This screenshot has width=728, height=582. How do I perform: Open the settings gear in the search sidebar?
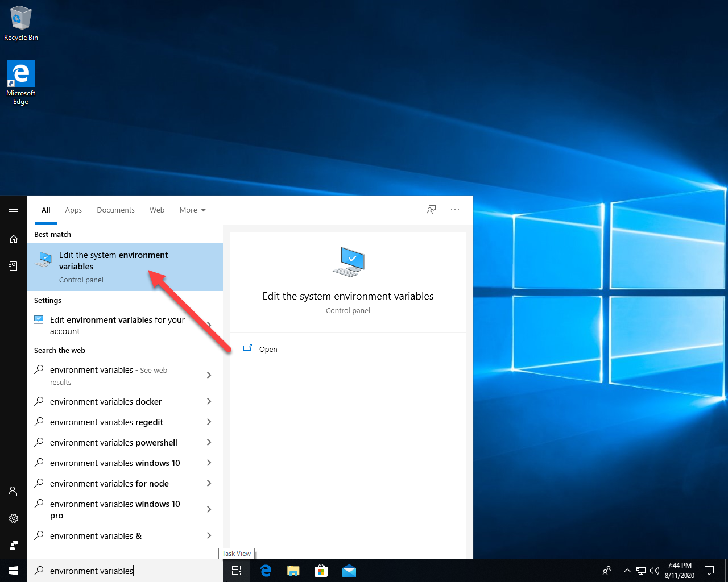point(14,518)
